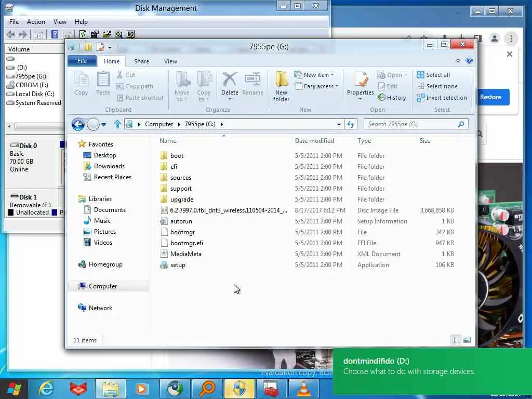Sort by the Name column header
The width and height of the screenshot is (532, 399).
coord(168,140)
